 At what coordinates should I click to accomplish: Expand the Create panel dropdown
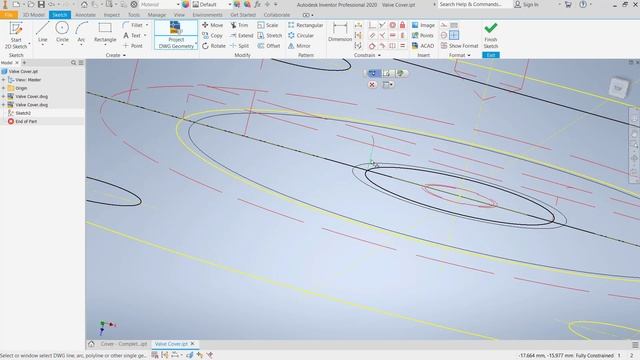116,55
